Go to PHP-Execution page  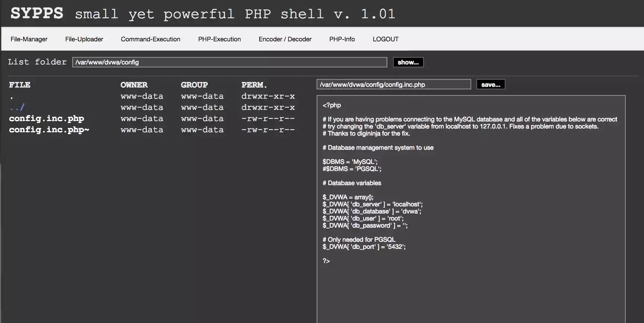219,39
